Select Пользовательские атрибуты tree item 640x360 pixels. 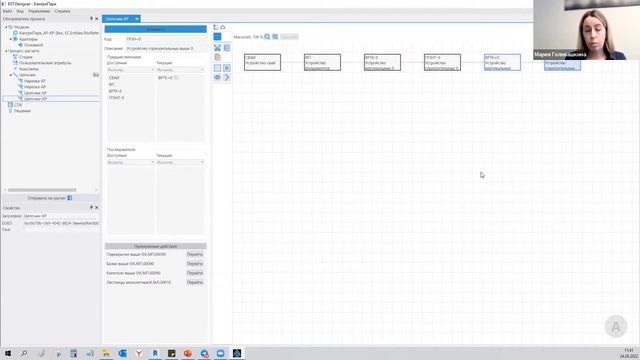45,63
